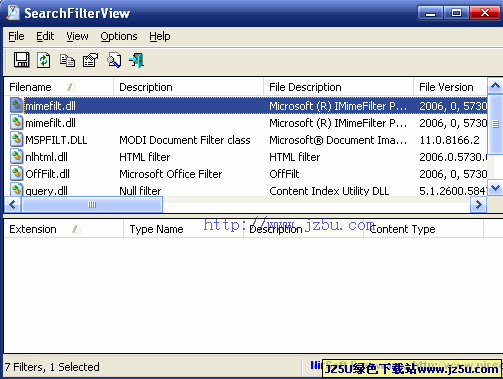This screenshot has height=379, width=503.
Task: Sort by upper pane Description column header
Action: click(188, 87)
